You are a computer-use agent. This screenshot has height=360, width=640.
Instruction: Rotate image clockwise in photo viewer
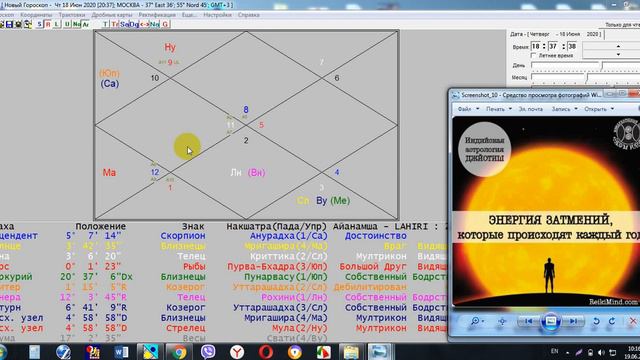pyautogui.click(x=612, y=321)
